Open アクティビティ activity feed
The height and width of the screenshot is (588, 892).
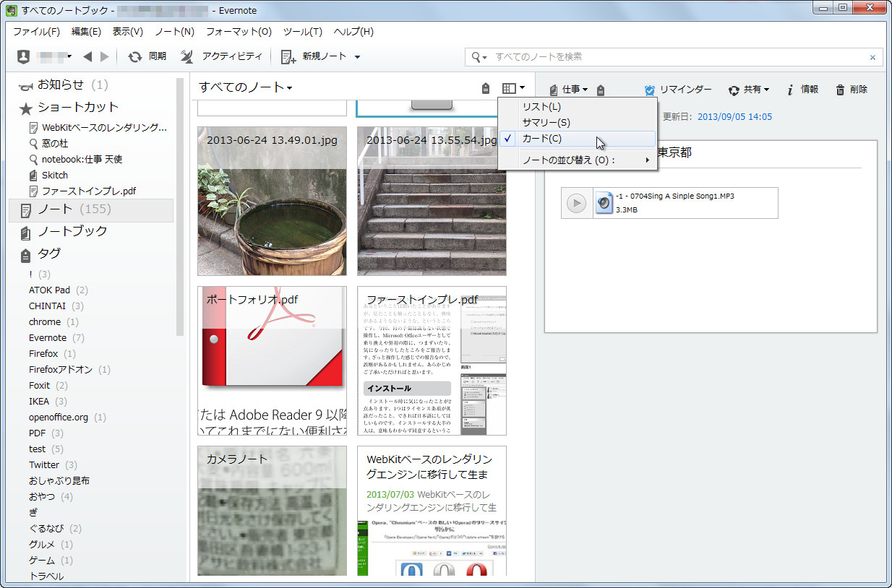(x=221, y=56)
